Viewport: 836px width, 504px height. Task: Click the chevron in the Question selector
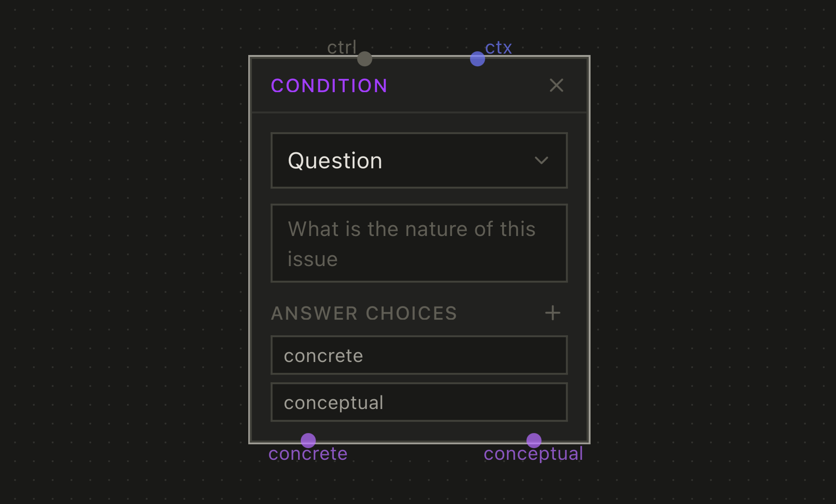[x=541, y=160]
